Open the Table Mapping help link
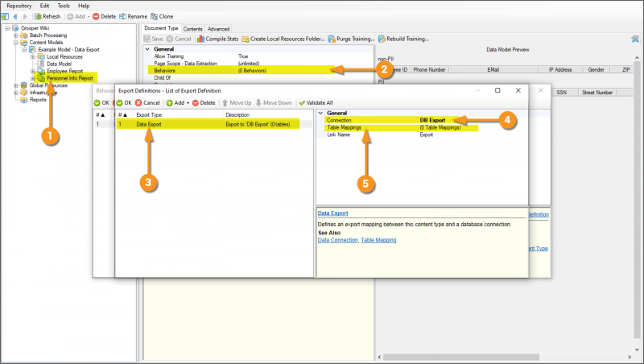 (x=378, y=240)
